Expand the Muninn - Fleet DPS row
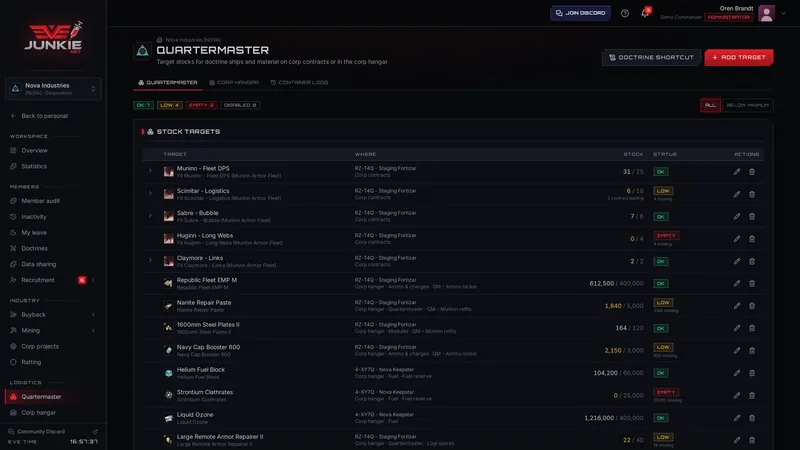Image resolution: width=800 pixels, height=450 pixels. coord(150,170)
